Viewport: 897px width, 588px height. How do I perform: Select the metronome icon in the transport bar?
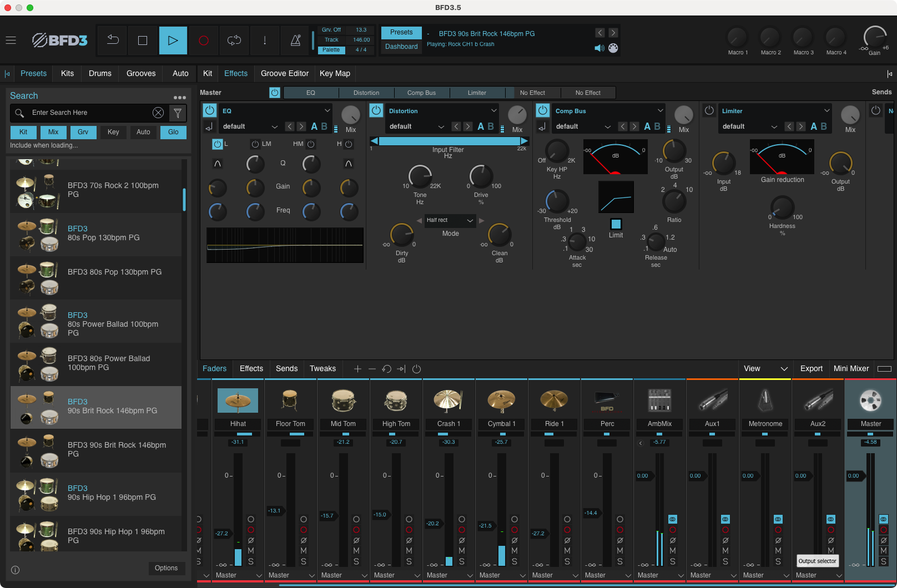click(x=295, y=40)
